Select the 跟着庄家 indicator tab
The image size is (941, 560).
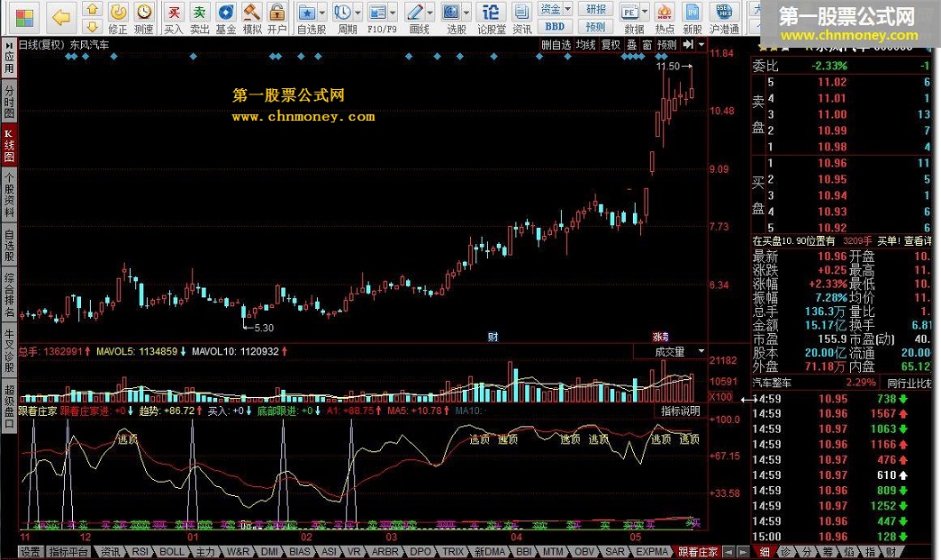pyautogui.click(x=697, y=552)
